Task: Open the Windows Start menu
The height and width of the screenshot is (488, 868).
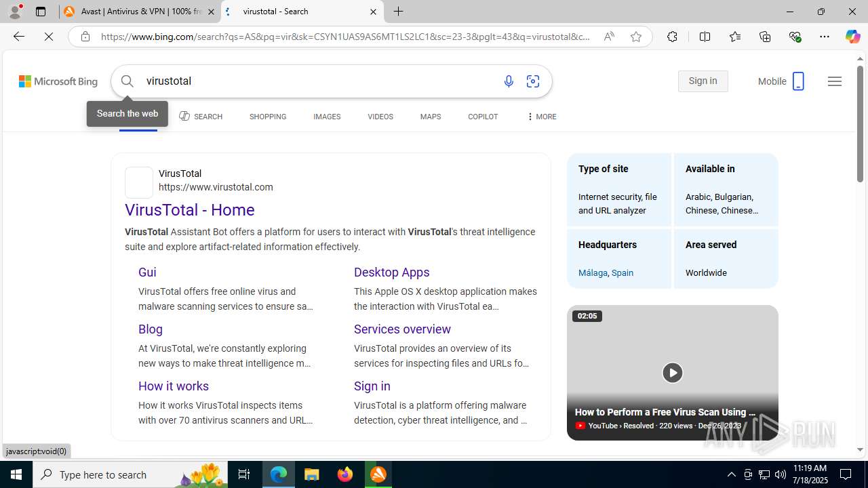Action: pyautogui.click(x=16, y=474)
